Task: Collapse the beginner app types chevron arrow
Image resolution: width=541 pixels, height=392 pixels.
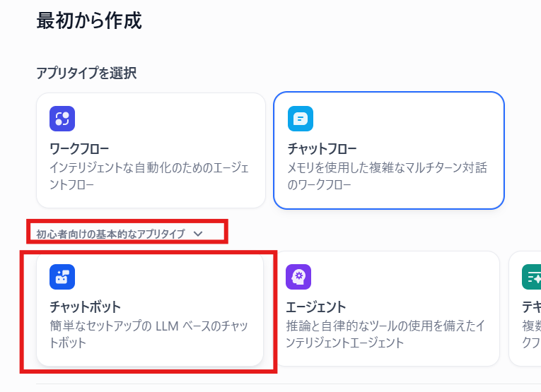Action: pos(197,233)
